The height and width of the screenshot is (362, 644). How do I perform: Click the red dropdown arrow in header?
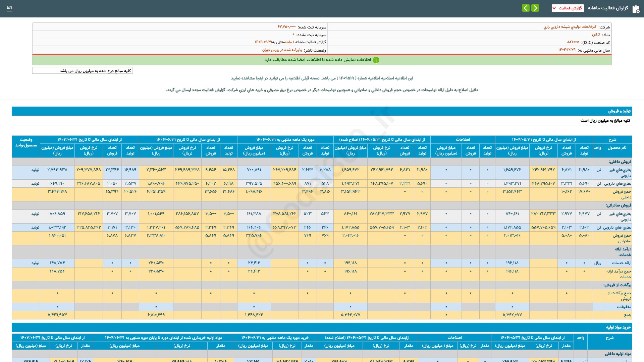[x=554, y=8]
